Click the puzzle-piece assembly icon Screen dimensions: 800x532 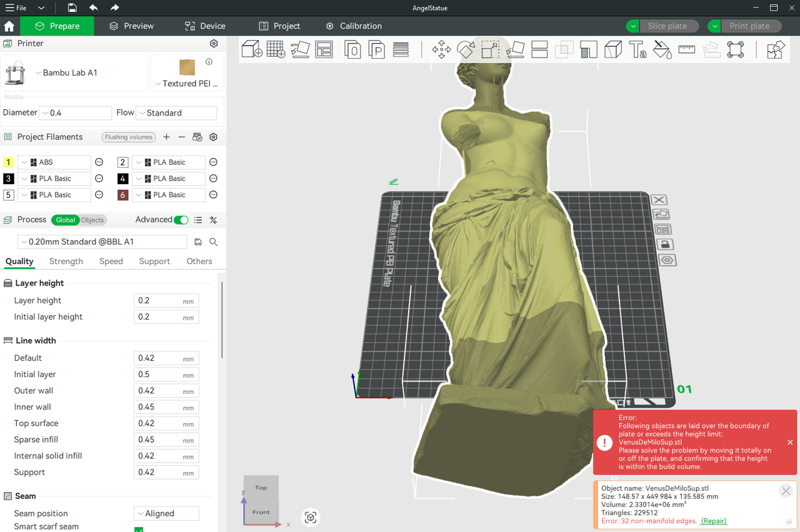775,49
